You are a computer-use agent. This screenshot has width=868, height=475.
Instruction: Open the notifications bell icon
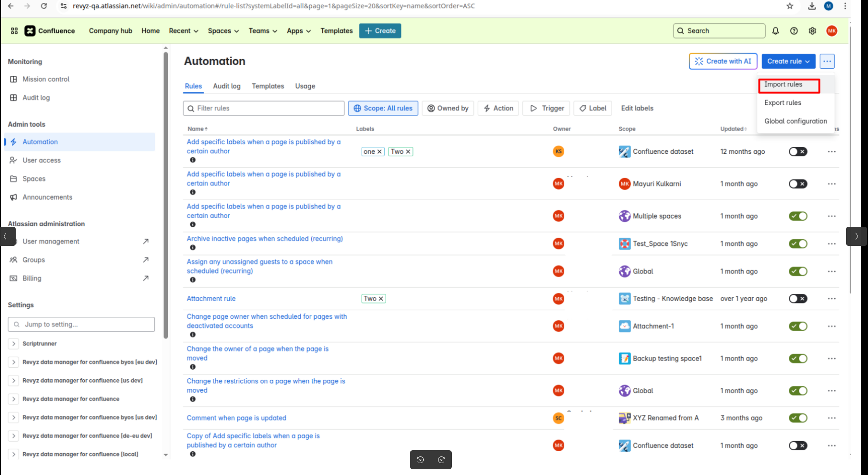click(776, 31)
